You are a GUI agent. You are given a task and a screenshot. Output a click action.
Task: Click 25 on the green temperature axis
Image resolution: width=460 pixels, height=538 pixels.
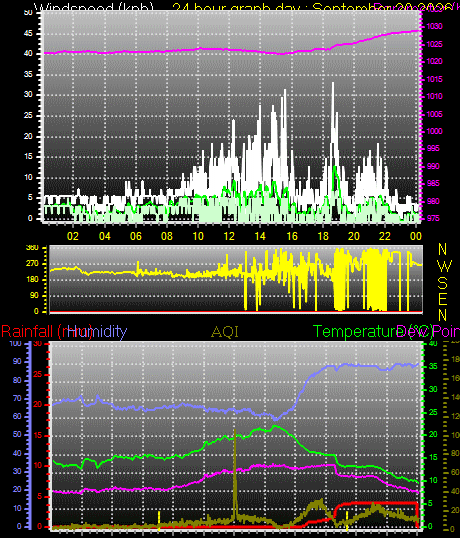coord(433,412)
